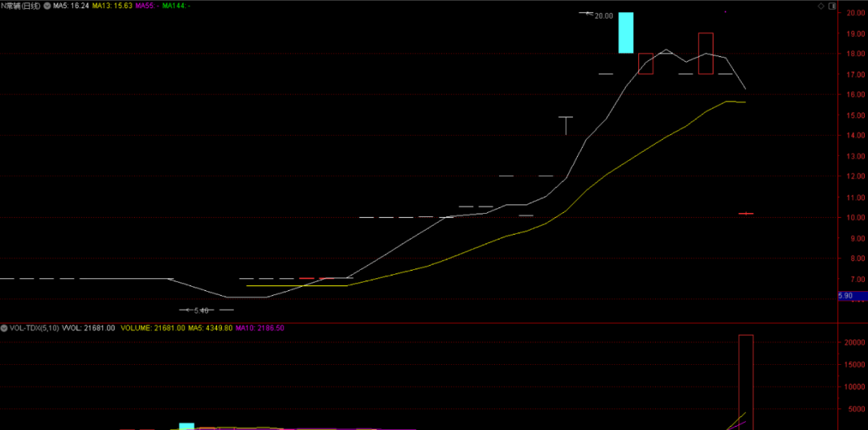Click the small red candlestick near 10.00
Image resolution: width=868 pixels, height=430 pixels.
coord(746,213)
